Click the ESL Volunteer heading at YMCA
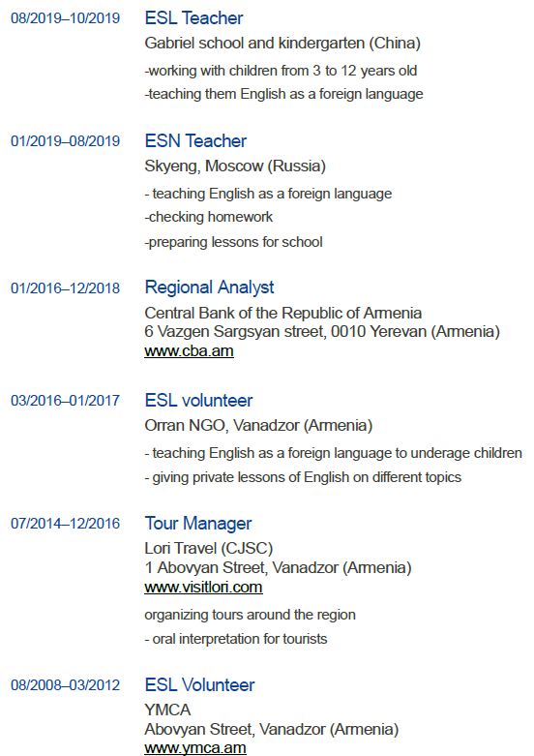 point(199,685)
